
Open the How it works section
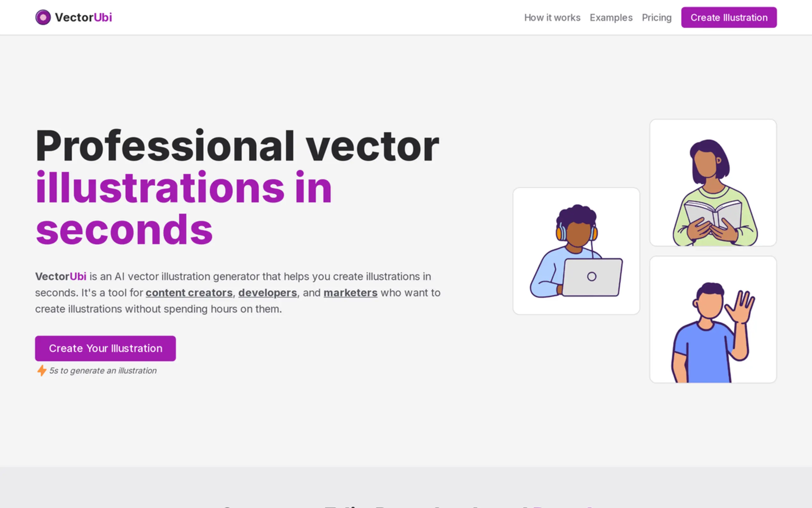552,18
